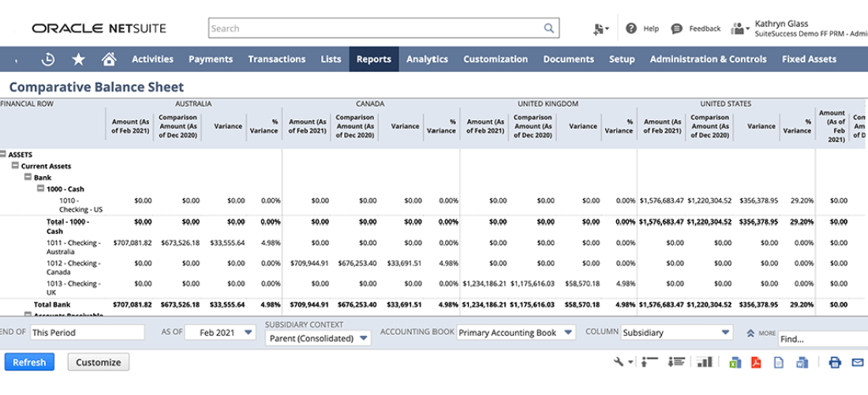Print the balance sheet report
868x395 pixels.
(835, 363)
